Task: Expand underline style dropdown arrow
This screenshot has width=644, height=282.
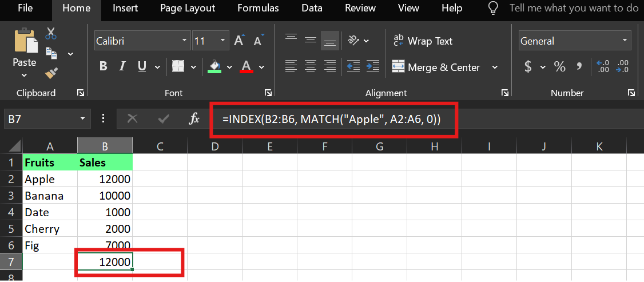Action: 157,67
